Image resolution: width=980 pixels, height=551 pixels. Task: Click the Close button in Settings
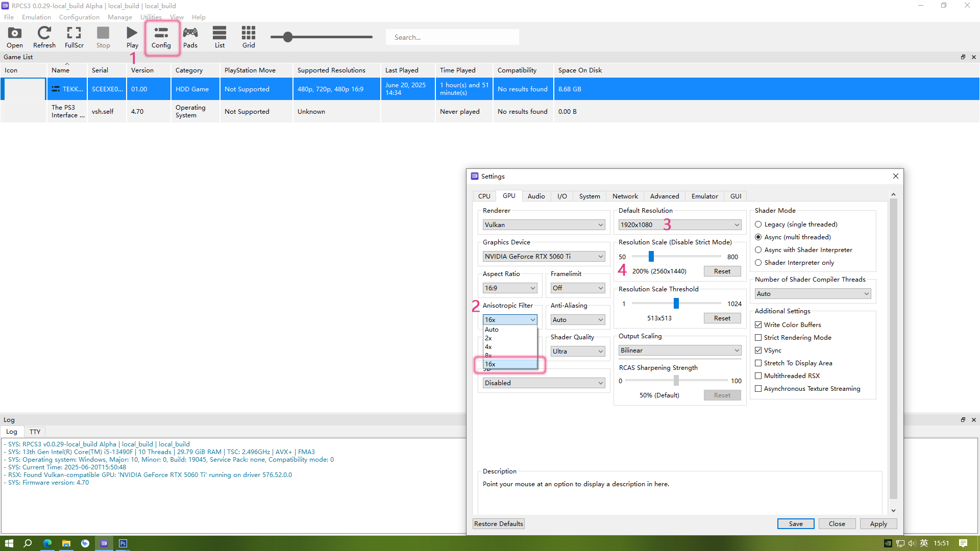(x=837, y=524)
